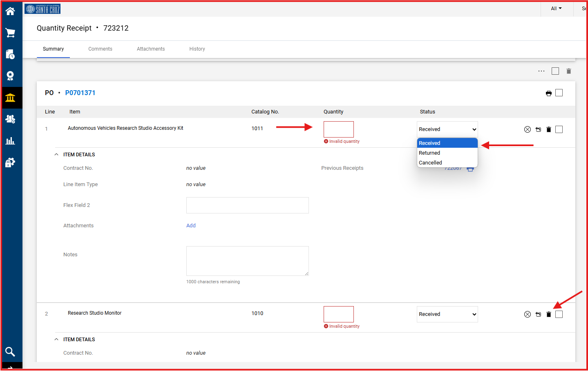Click the search magnifier icon in sidebar
Viewport: 588px width, 371px height.
pos(10,351)
